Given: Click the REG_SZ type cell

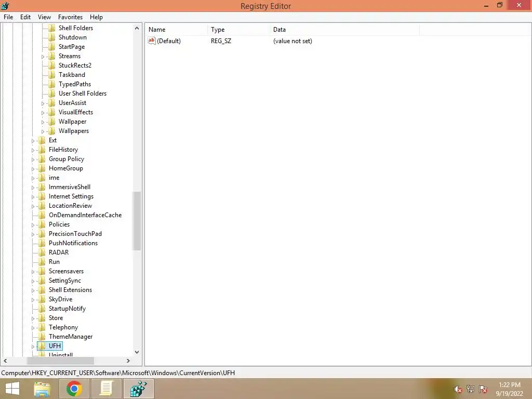Looking at the screenshot, I should [x=221, y=41].
